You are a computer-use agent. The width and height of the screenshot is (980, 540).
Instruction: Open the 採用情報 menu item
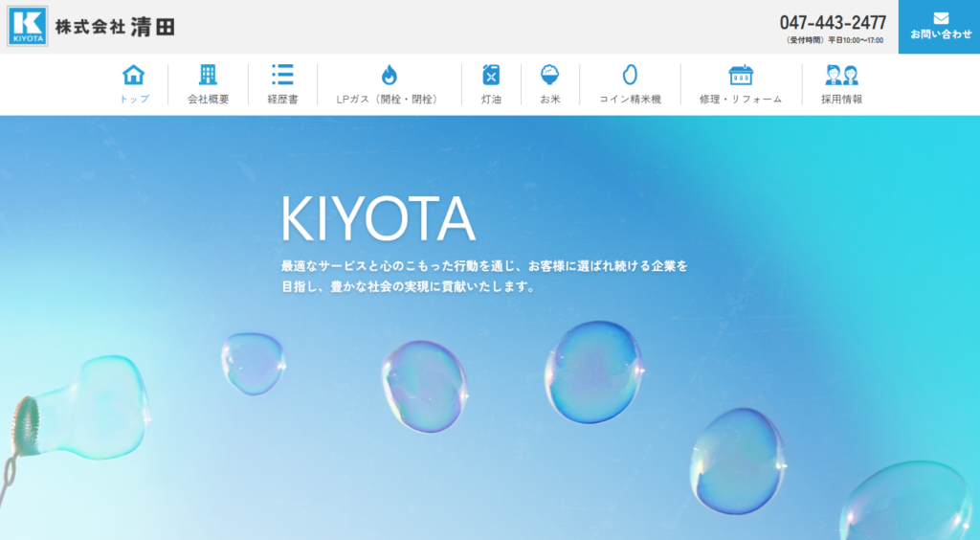[x=842, y=99]
